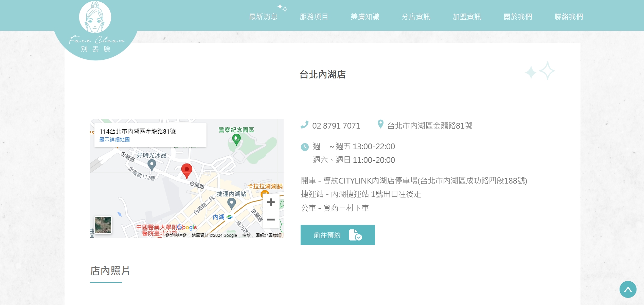Click the 好時光冰品 map marker
644x305 pixels.
(x=152, y=165)
